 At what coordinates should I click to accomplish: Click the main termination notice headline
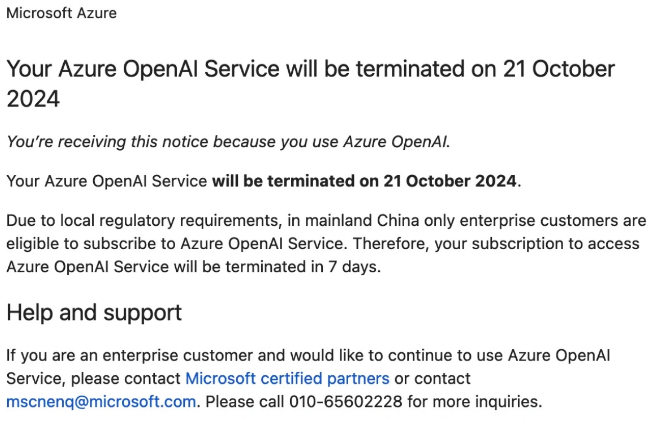(310, 70)
